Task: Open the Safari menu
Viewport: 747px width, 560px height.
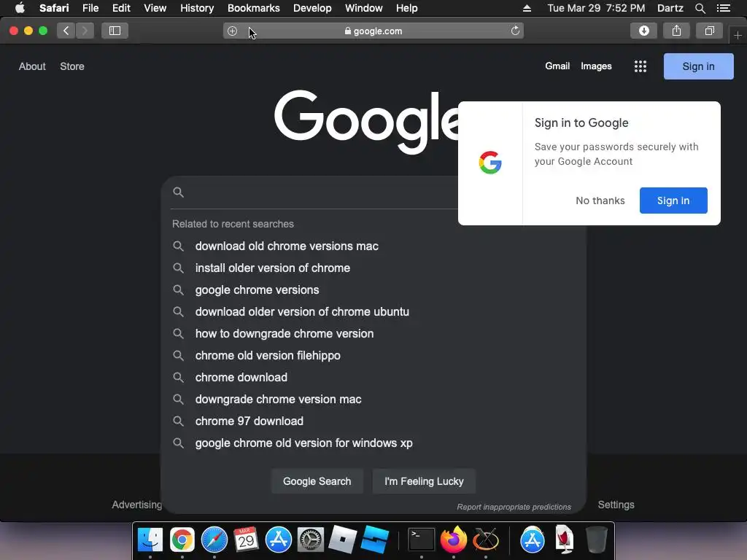Action: click(x=54, y=8)
